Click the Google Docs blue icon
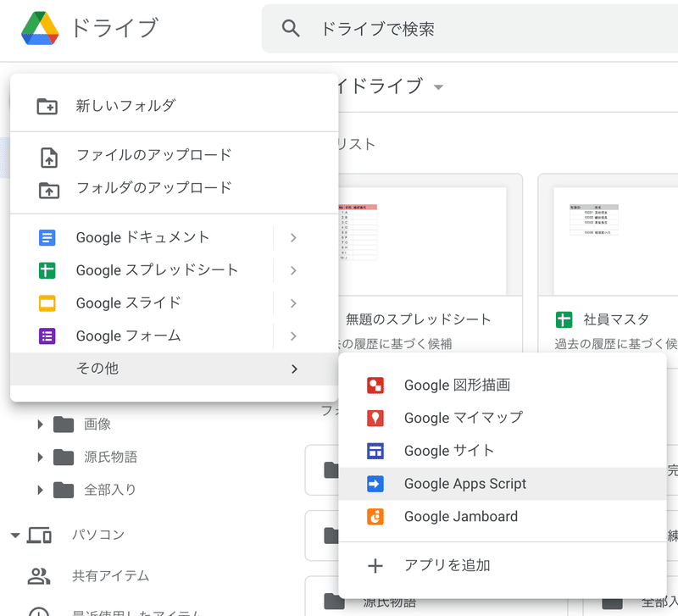 point(47,238)
